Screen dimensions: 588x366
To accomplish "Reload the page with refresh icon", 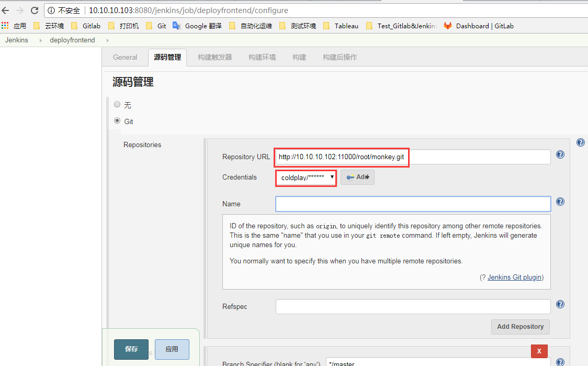I will pos(35,10).
